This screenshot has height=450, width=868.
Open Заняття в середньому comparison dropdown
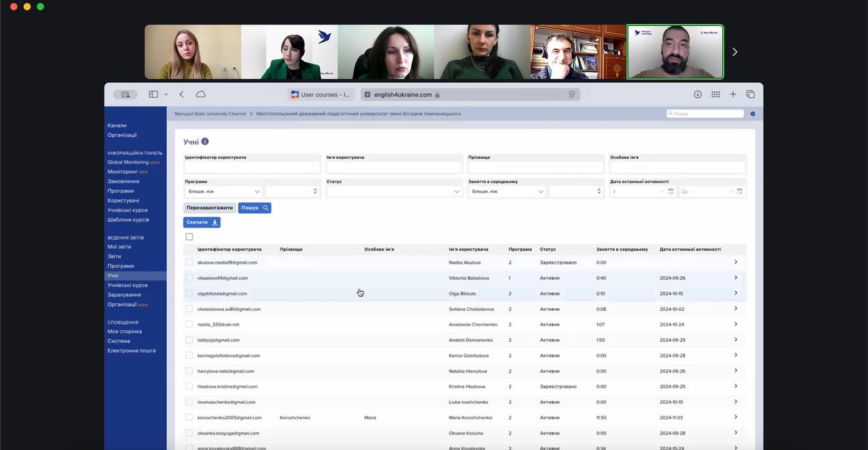pos(507,191)
